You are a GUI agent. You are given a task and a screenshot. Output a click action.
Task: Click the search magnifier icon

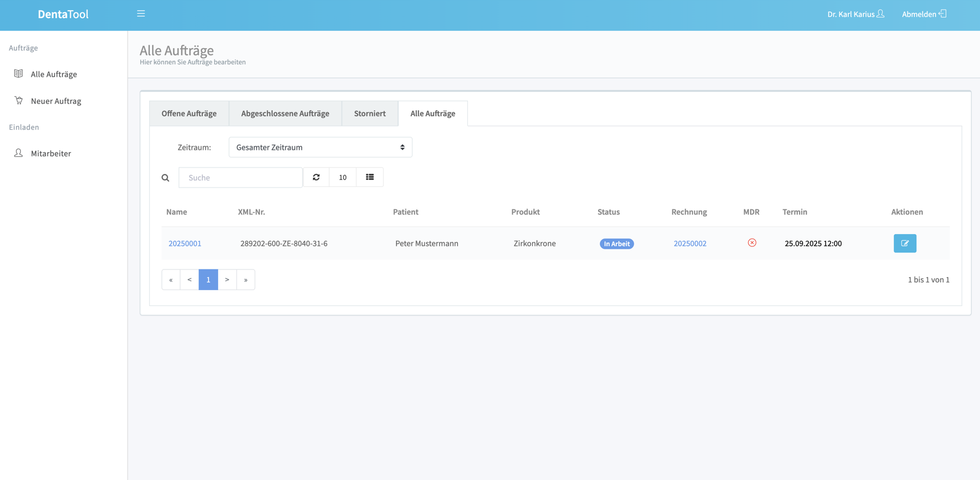click(x=166, y=178)
